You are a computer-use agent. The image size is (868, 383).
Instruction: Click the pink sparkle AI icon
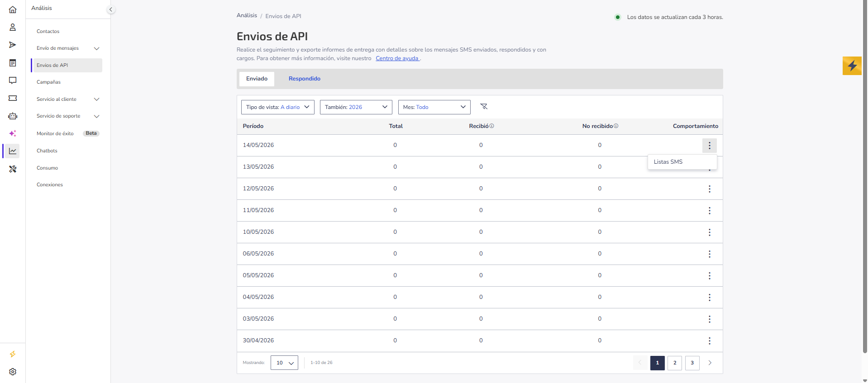pos(13,133)
